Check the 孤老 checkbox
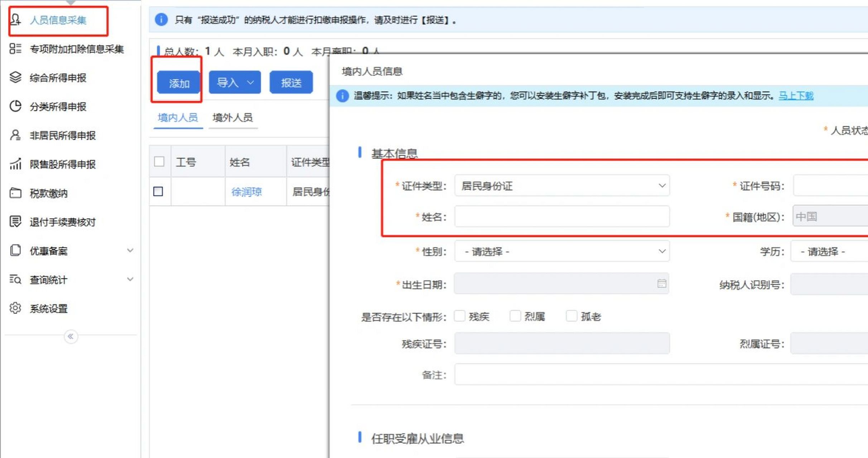 [572, 316]
